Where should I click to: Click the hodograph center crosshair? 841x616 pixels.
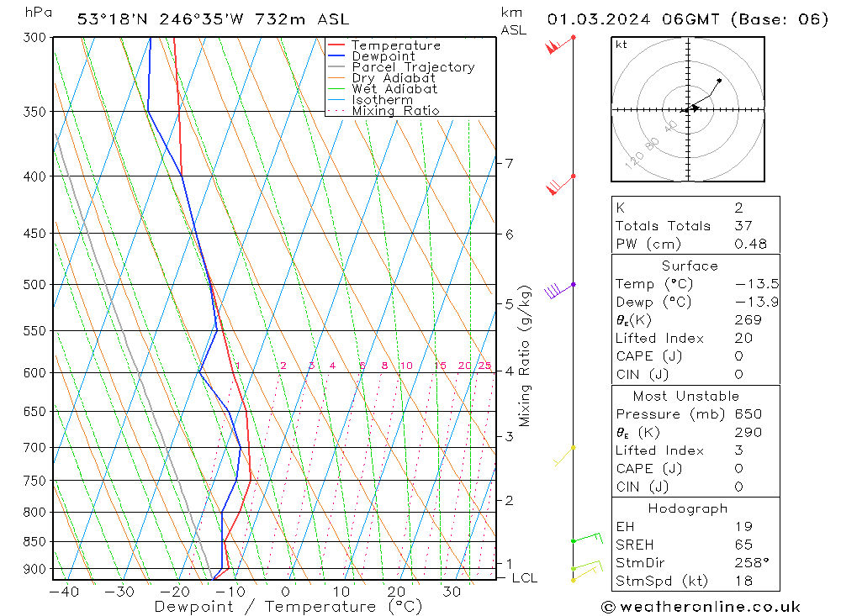click(688, 109)
